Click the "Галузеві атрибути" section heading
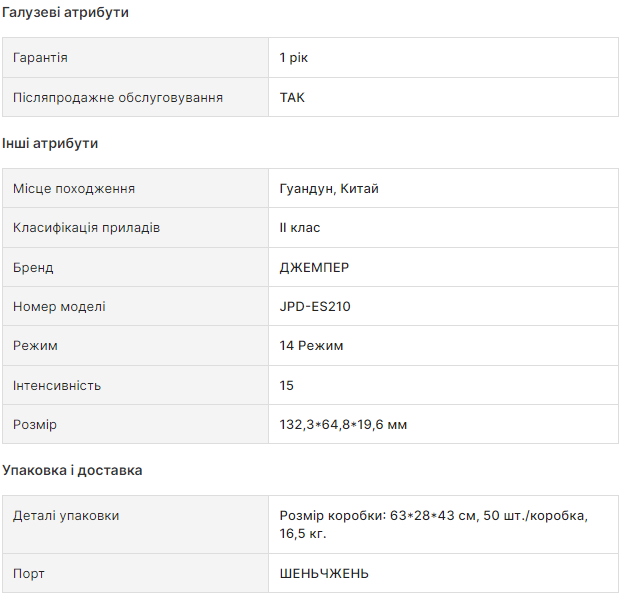The width and height of the screenshot is (623, 595). click(65, 13)
